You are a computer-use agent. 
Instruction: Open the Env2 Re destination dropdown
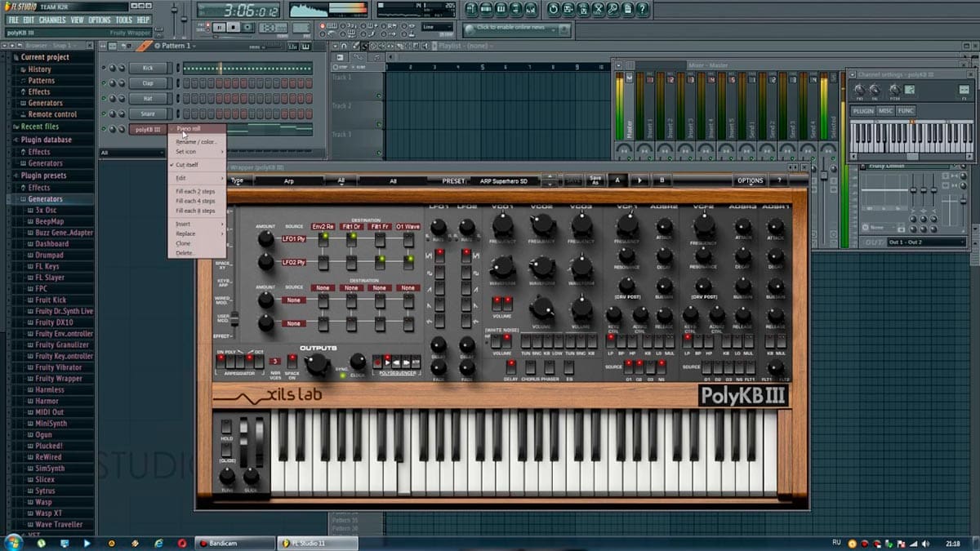tap(323, 226)
